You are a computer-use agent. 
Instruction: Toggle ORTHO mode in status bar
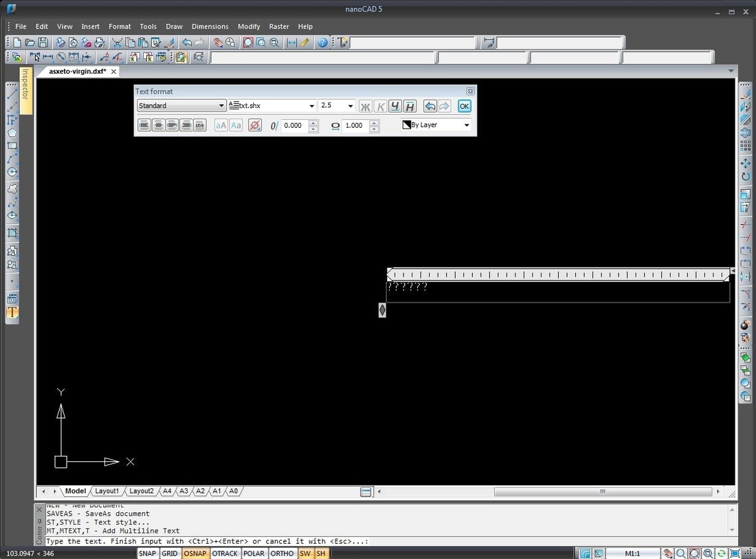282,553
